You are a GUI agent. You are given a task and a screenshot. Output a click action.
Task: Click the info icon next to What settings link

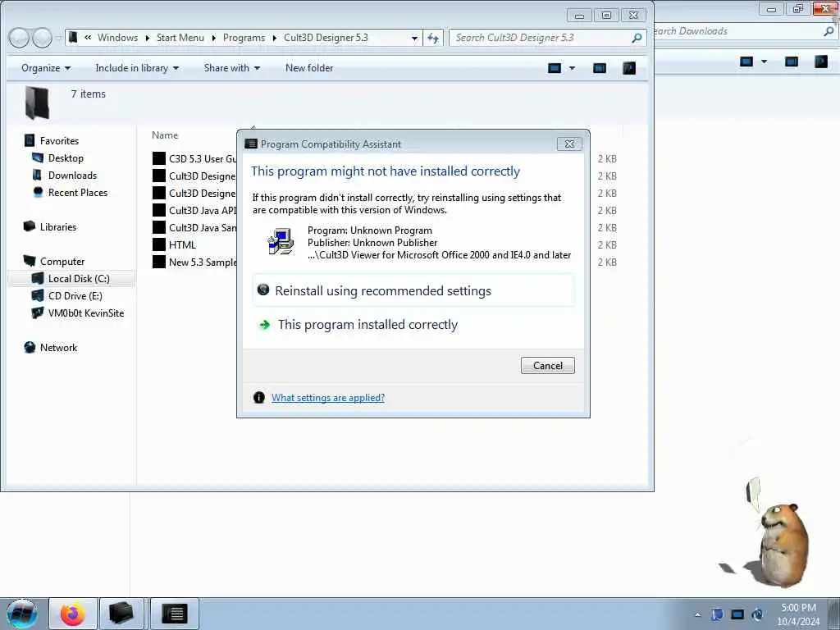click(258, 398)
